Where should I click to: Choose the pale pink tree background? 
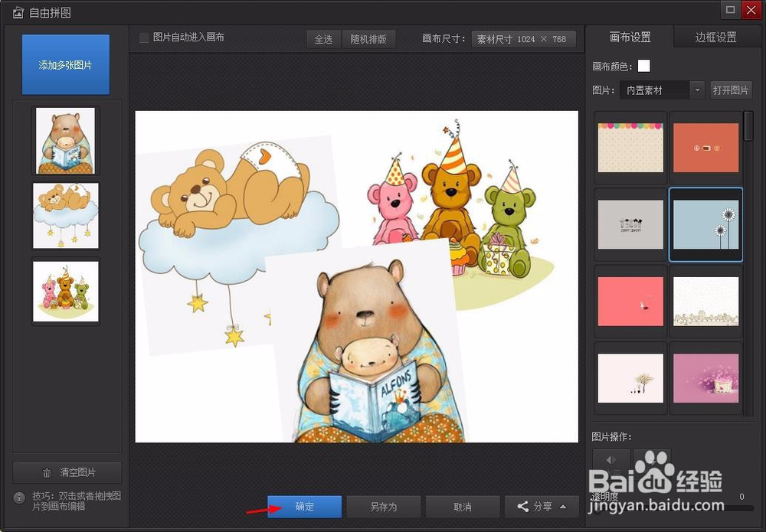click(630, 378)
